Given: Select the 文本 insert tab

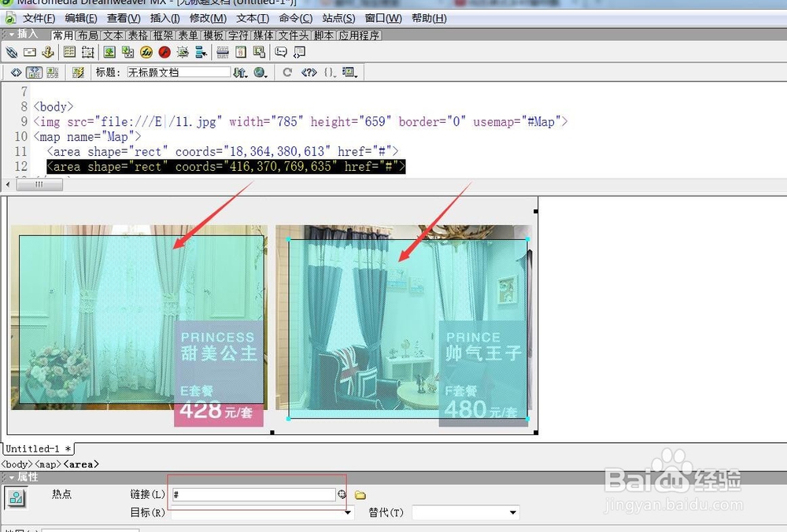Looking at the screenshot, I should coord(113,35).
